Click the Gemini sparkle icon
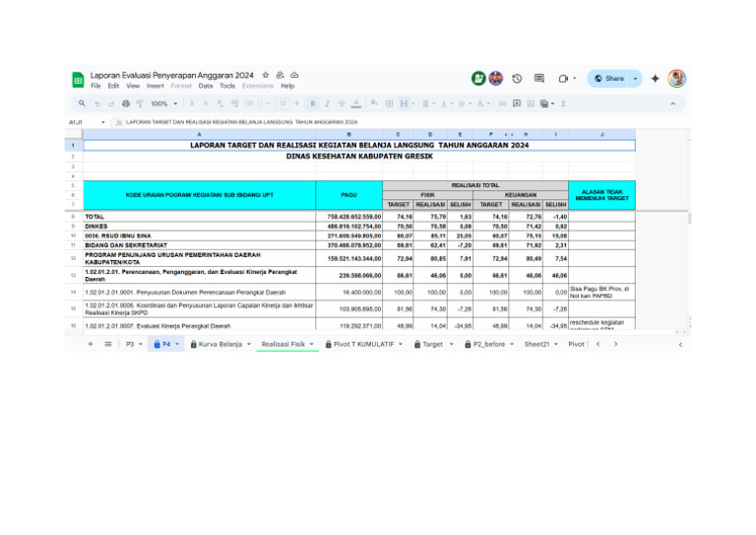This screenshot has width=756, height=535. [656, 79]
